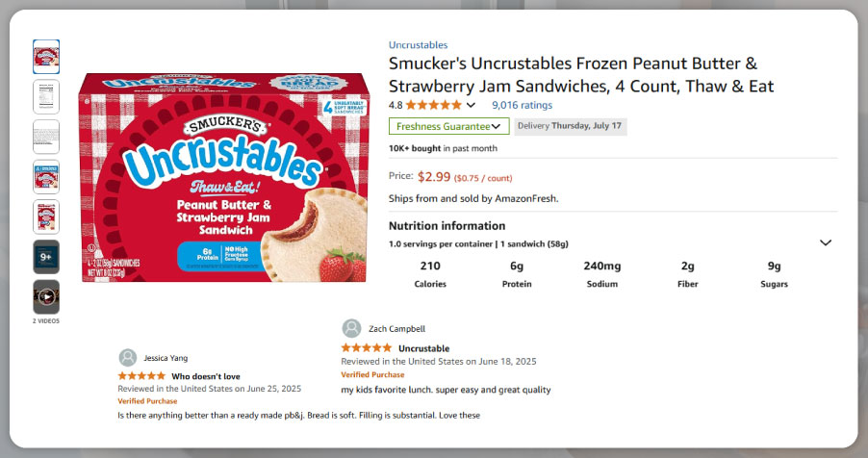Expand the Nutrition information section chevron
Viewport: 868px width, 458px height.
(x=825, y=242)
